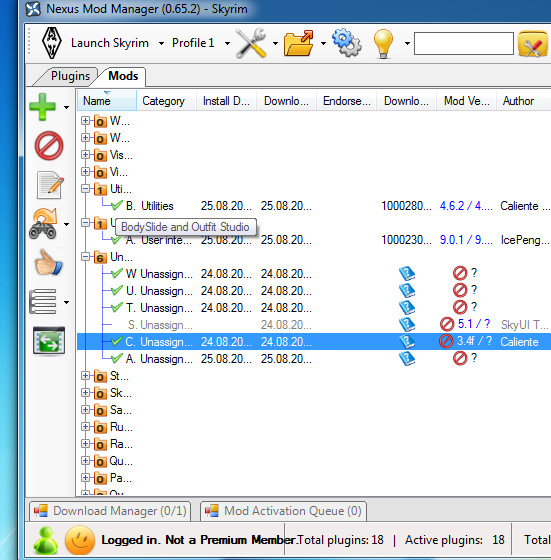Click the green user login status icon
The width and height of the screenshot is (551, 560).
coord(45,540)
